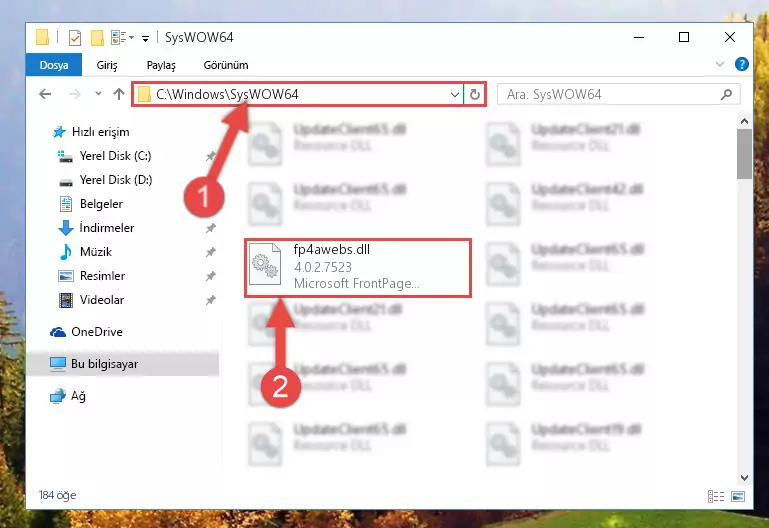Click the New folder quick access icon
Viewport: 769px width, 528px height.
(x=97, y=38)
